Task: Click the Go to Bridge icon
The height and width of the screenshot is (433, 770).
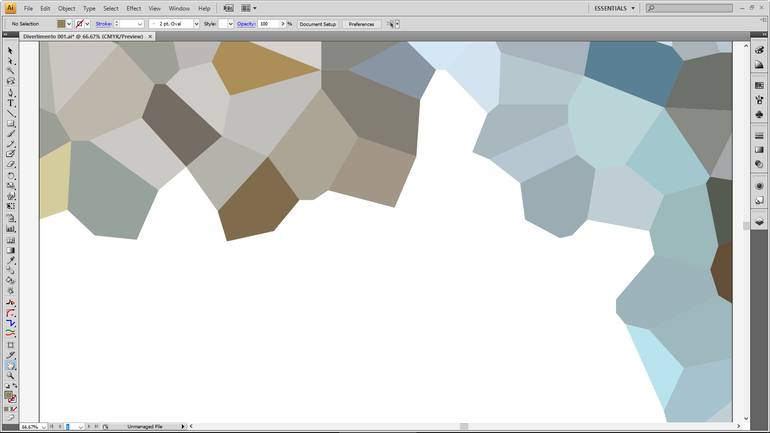Action: [x=228, y=8]
